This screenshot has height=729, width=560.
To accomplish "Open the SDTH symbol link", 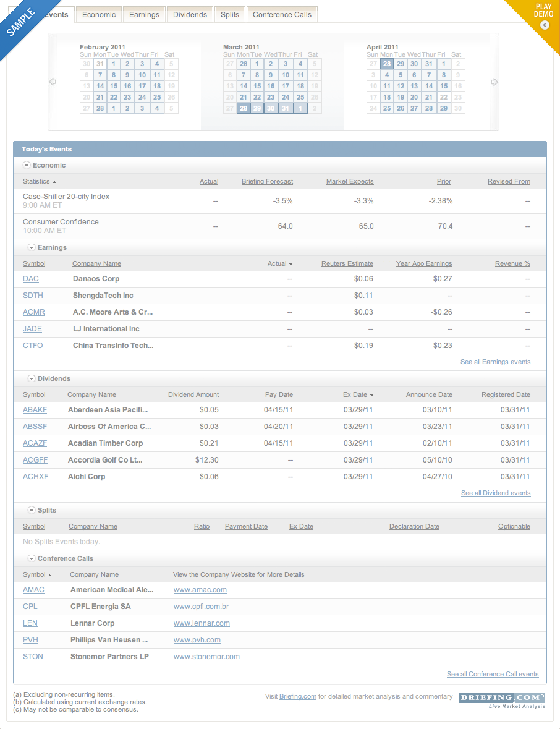I will [33, 295].
